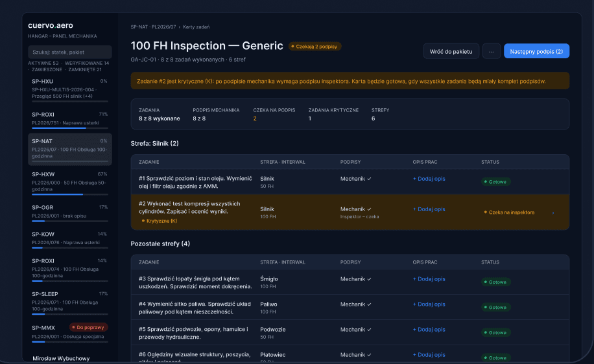Open SP-SLEEP PL2026/071 package

click(x=69, y=302)
